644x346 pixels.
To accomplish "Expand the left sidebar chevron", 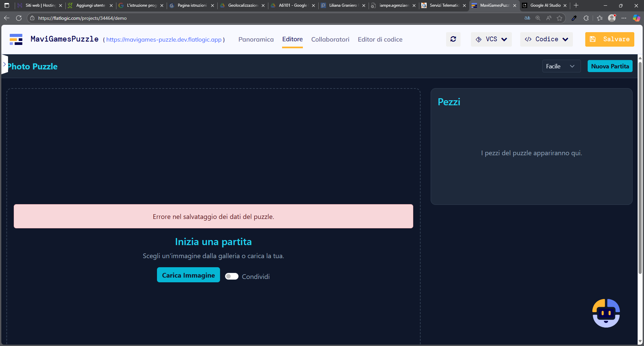I will click(x=4, y=64).
